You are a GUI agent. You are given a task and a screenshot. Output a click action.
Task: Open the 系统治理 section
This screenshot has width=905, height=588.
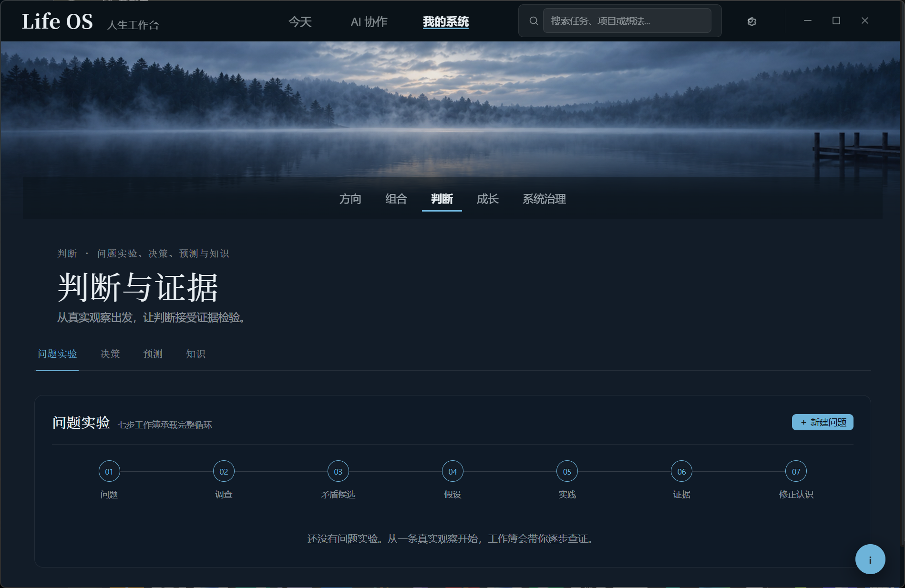point(545,199)
